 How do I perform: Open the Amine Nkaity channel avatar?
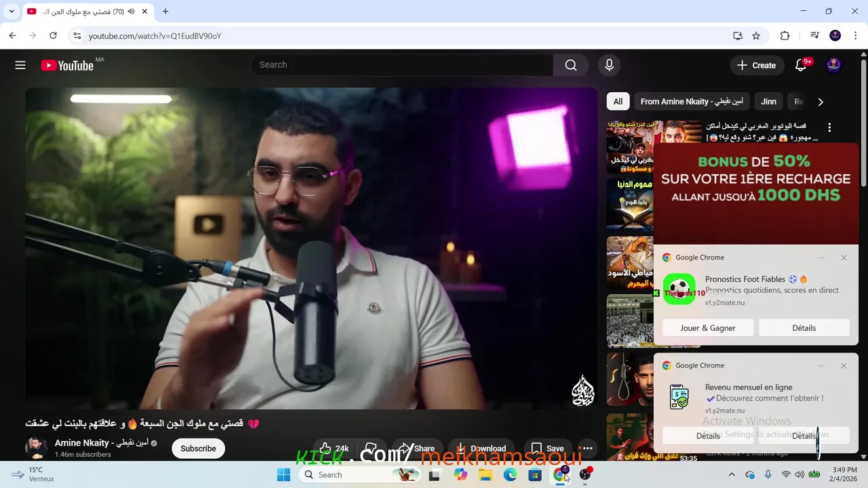click(x=37, y=448)
